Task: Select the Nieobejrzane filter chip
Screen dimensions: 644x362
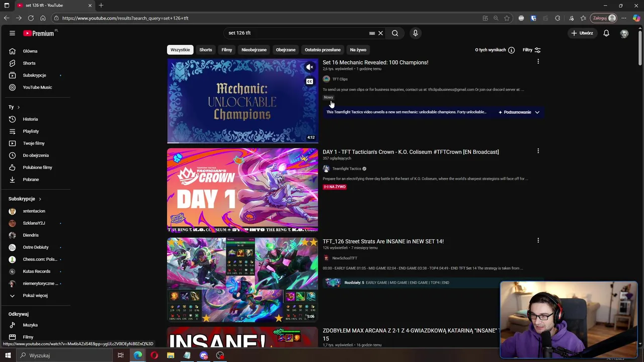Action: pos(254,50)
